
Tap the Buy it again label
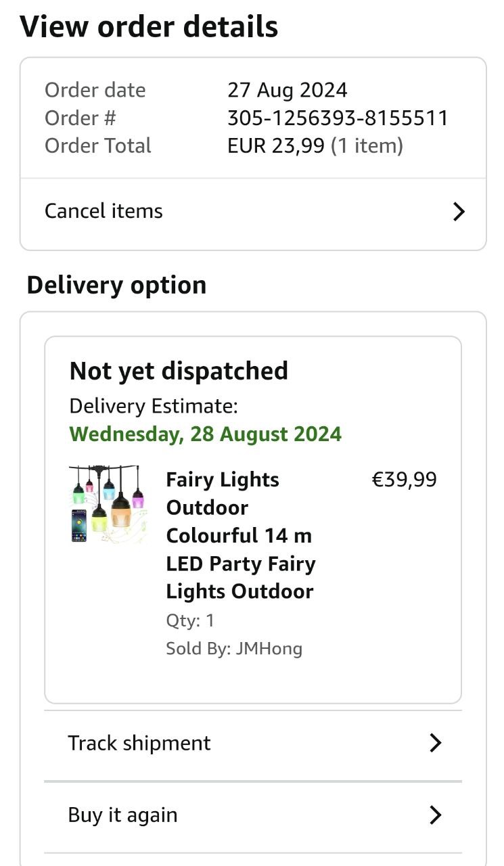[x=122, y=815]
